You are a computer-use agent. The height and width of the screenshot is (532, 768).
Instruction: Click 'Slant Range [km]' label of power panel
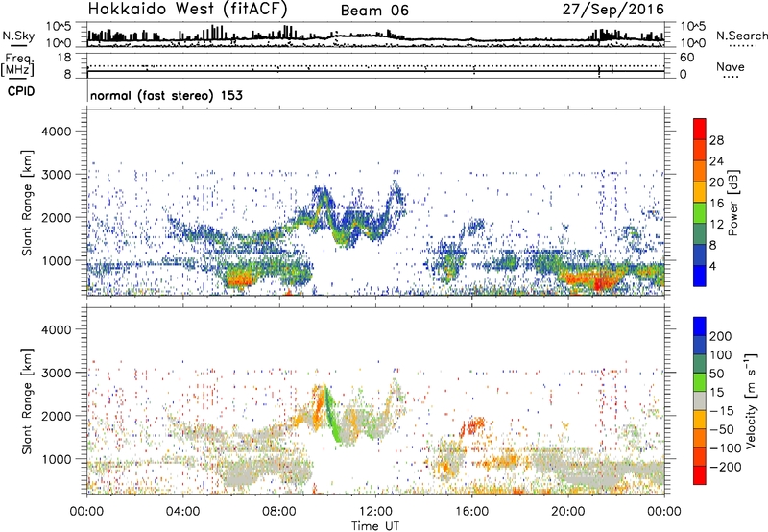pos(27,203)
